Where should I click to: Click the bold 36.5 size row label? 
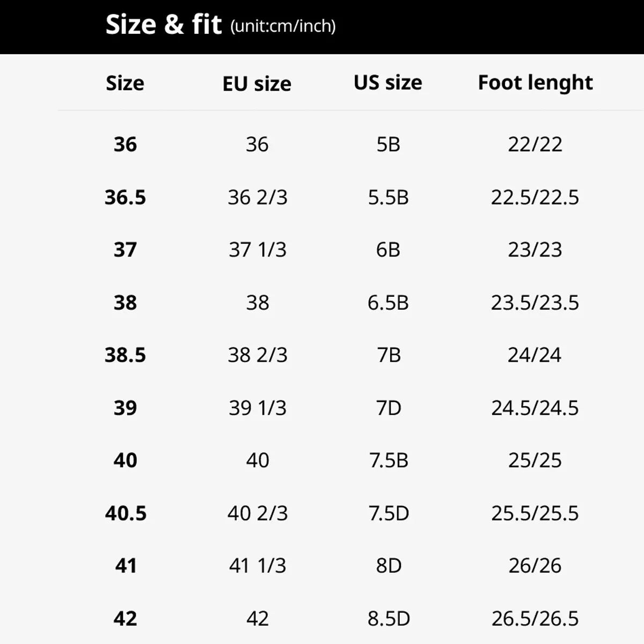pos(125,197)
